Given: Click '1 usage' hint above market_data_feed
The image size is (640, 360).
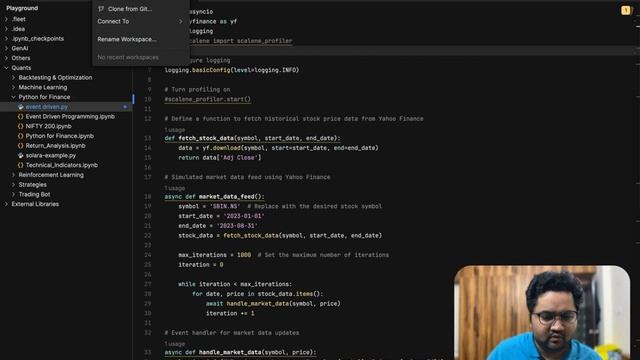Looking at the screenshot, I should tap(175, 188).
